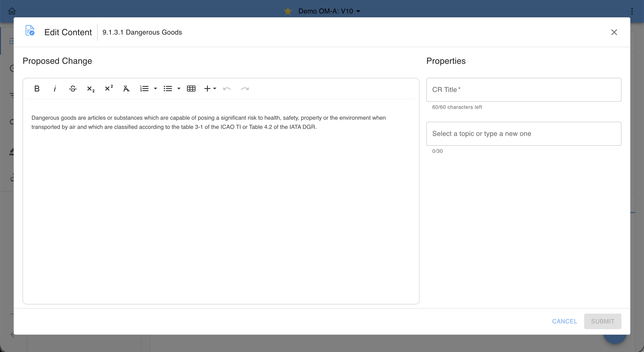Image resolution: width=644 pixels, height=352 pixels.
Task: Open the plus insert dropdown
Action: point(210,89)
